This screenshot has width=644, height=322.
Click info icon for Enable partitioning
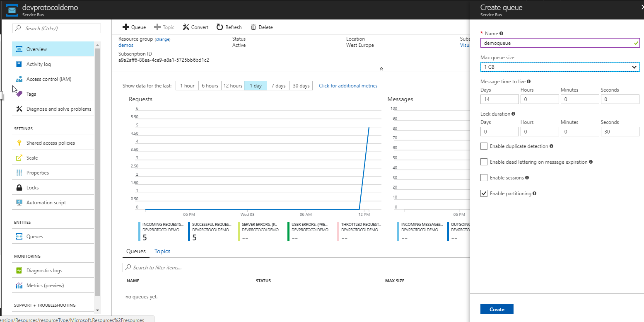(x=535, y=194)
